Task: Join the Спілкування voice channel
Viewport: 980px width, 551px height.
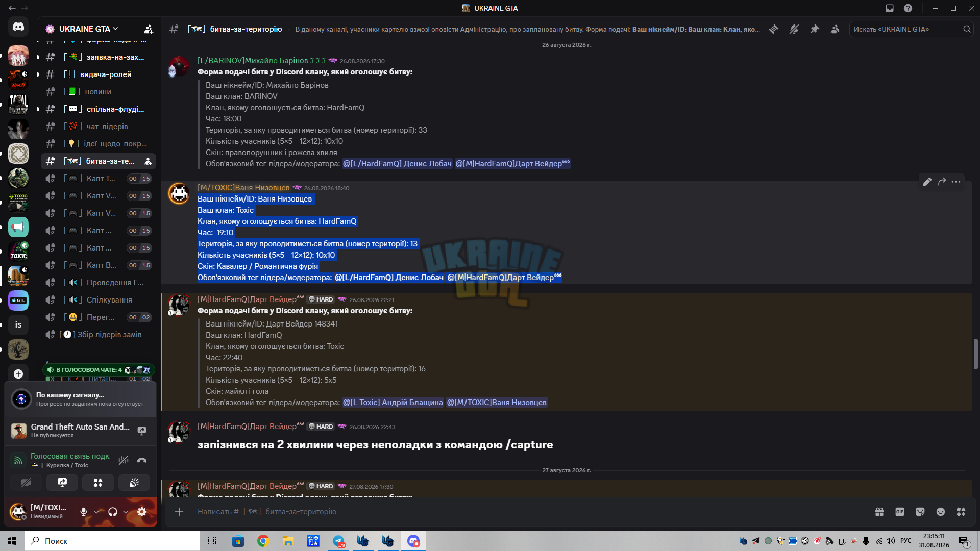Action: [x=99, y=300]
